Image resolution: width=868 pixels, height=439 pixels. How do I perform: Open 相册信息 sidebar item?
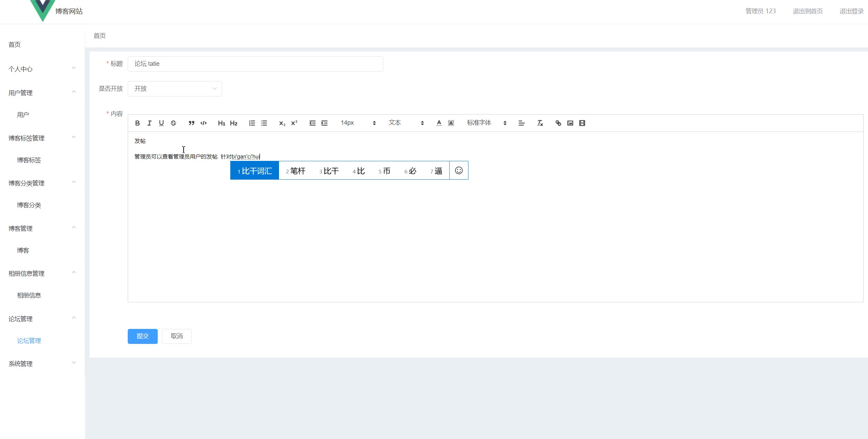(29, 296)
